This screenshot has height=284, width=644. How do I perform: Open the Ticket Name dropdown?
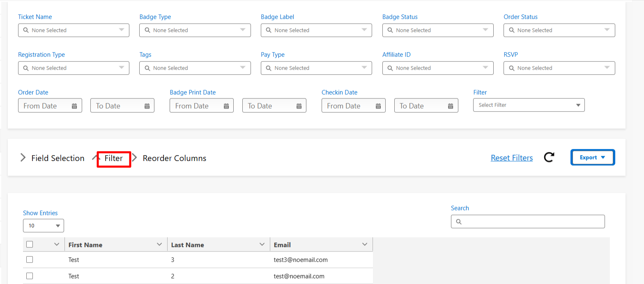(74, 30)
